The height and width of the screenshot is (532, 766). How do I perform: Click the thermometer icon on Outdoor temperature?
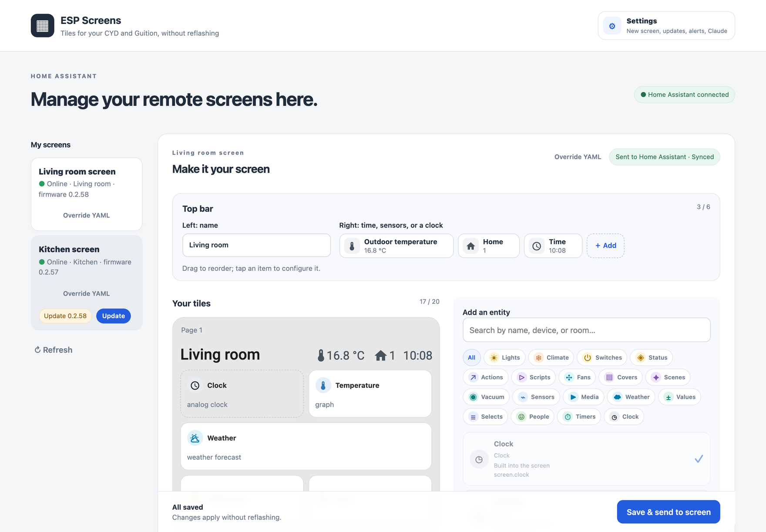[352, 246]
